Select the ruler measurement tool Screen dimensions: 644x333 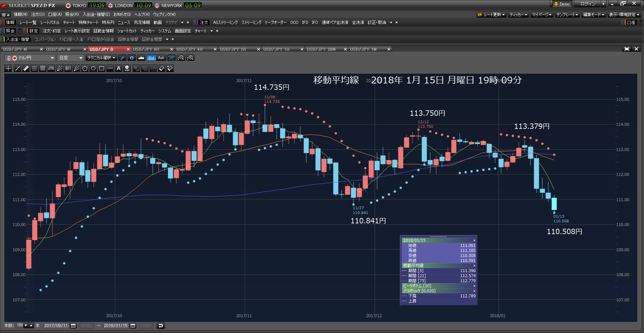point(26,68)
